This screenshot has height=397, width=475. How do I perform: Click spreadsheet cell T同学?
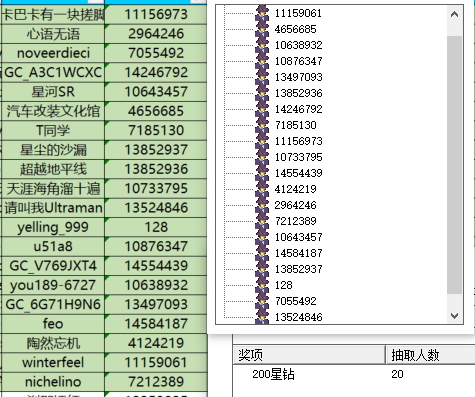[53, 130]
